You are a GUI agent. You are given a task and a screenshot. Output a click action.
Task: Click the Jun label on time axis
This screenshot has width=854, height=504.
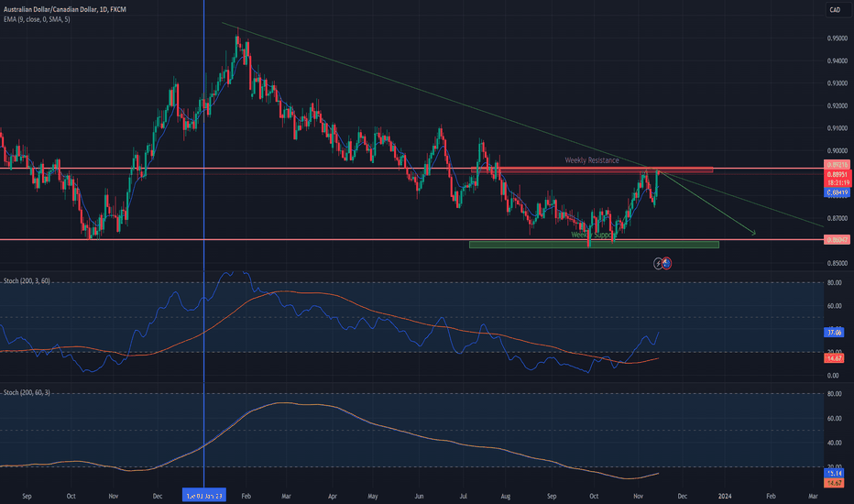click(419, 497)
